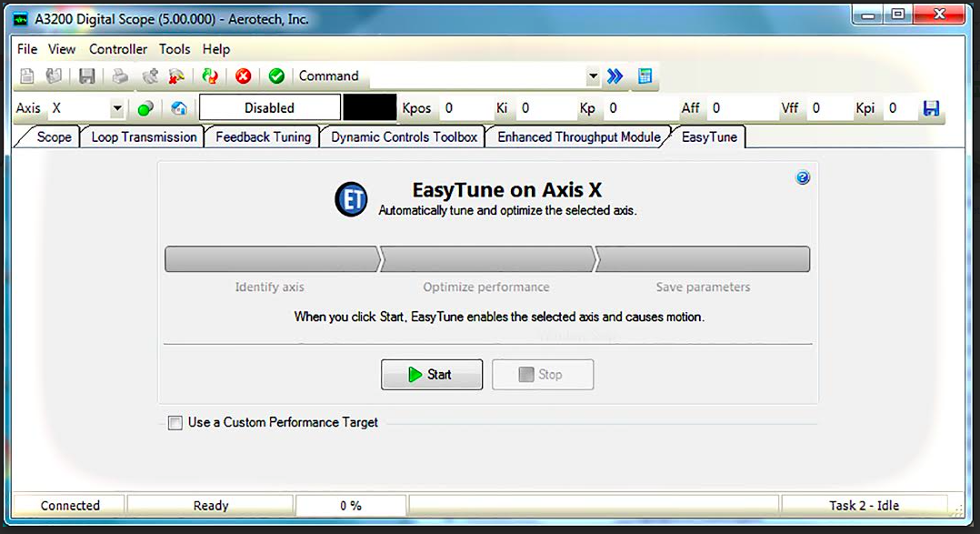Click the Command input field

pyautogui.click(x=477, y=76)
